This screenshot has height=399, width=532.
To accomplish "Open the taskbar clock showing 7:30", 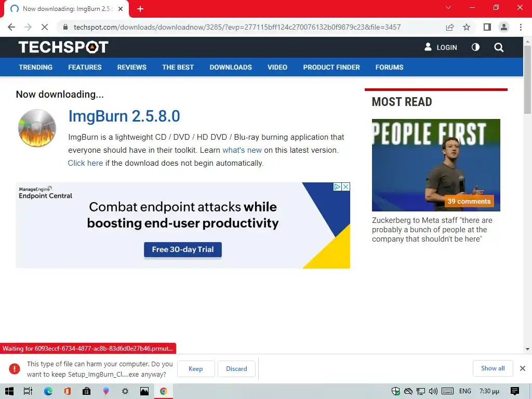I will (x=489, y=391).
